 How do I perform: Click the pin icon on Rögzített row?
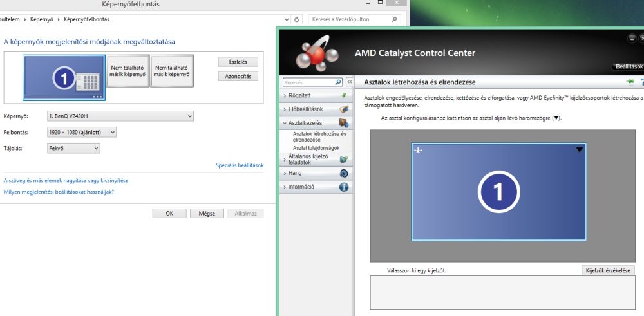coord(344,96)
